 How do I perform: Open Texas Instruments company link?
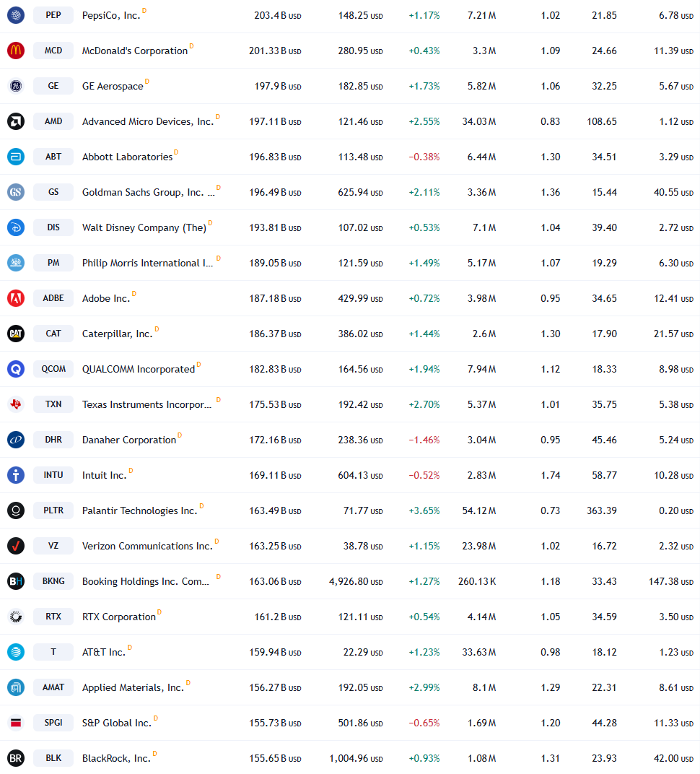147,405
